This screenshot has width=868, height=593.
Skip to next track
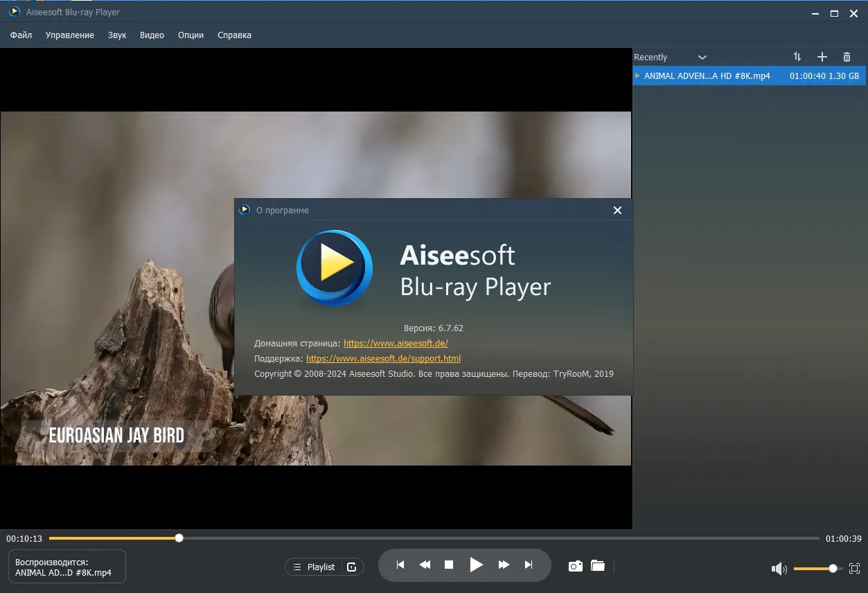click(529, 565)
